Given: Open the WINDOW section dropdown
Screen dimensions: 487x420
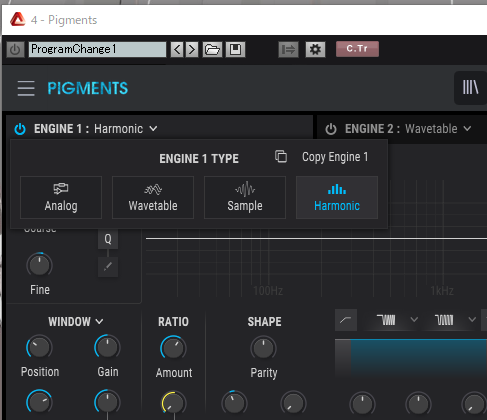Looking at the screenshot, I should (76, 322).
